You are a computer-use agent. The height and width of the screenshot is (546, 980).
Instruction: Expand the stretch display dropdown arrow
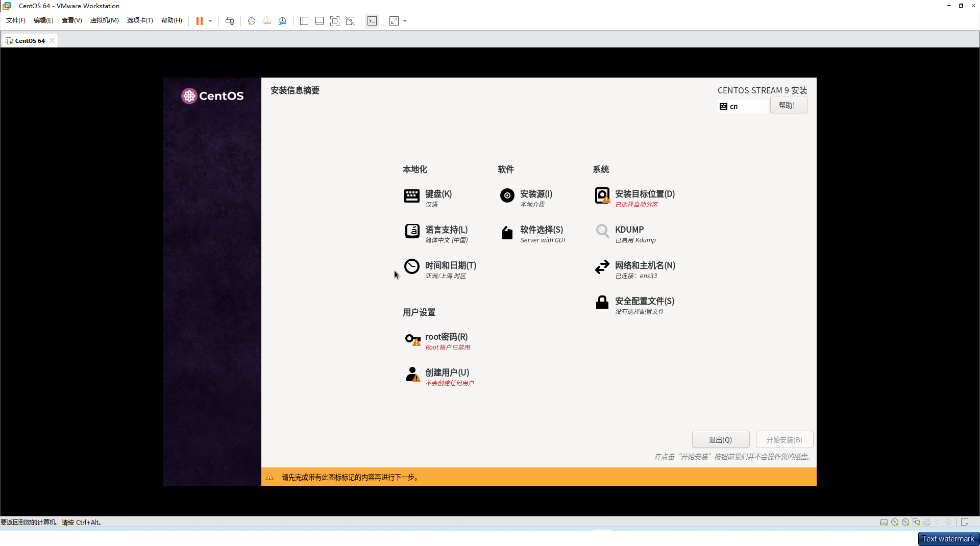point(405,21)
